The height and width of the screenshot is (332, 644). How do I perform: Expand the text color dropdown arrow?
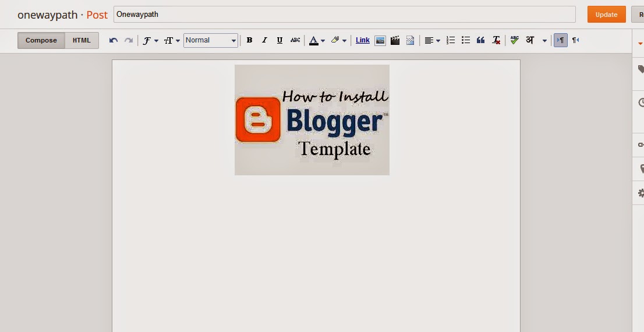(x=323, y=41)
